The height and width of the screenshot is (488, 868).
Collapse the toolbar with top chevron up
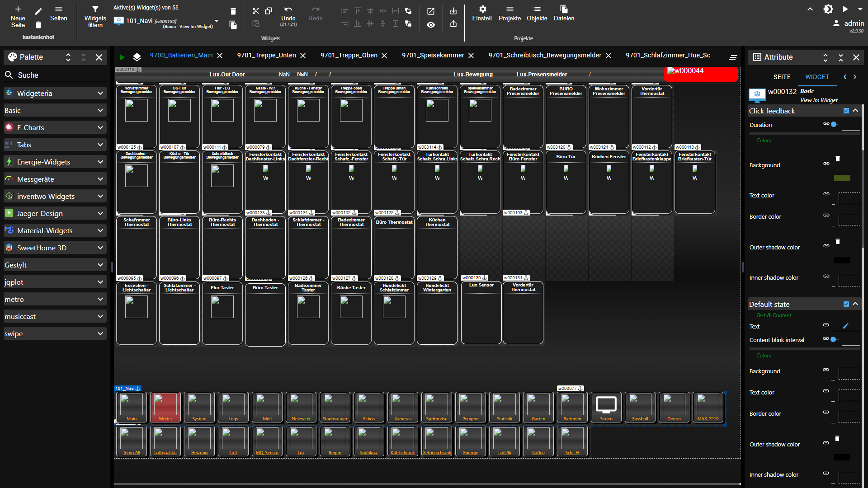coord(810,9)
